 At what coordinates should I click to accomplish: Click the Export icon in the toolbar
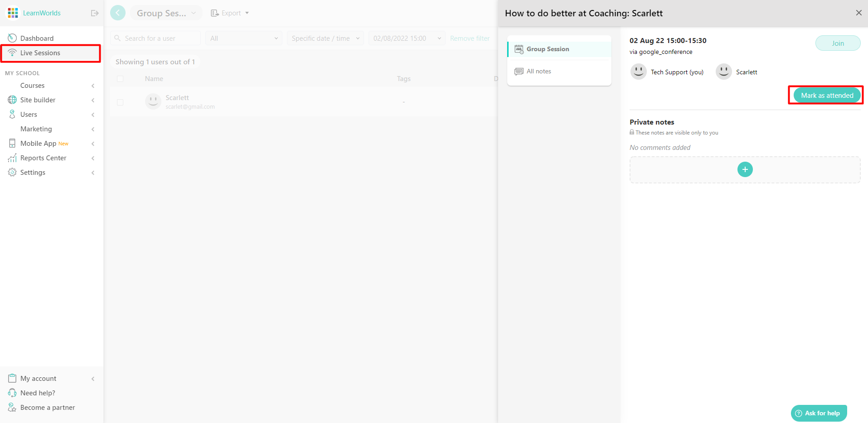click(x=214, y=13)
